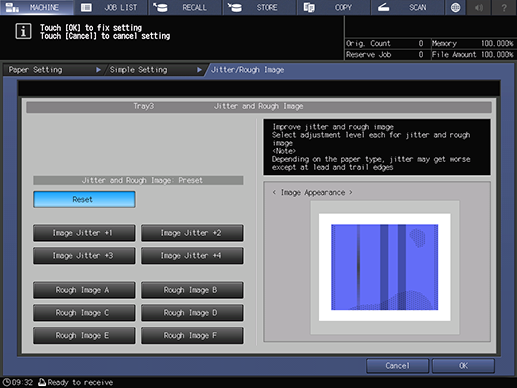
Task: Go back to Paper Setting breadcrumb
Action: pyautogui.click(x=53, y=70)
